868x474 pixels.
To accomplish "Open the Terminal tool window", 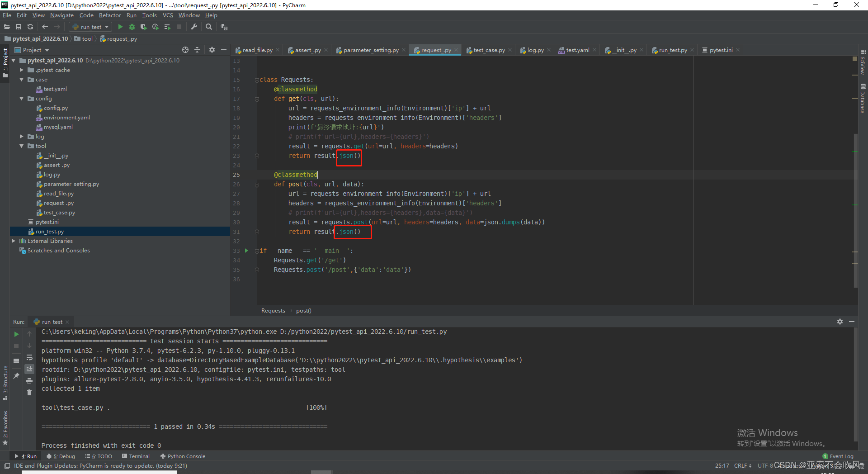I will pos(136,456).
